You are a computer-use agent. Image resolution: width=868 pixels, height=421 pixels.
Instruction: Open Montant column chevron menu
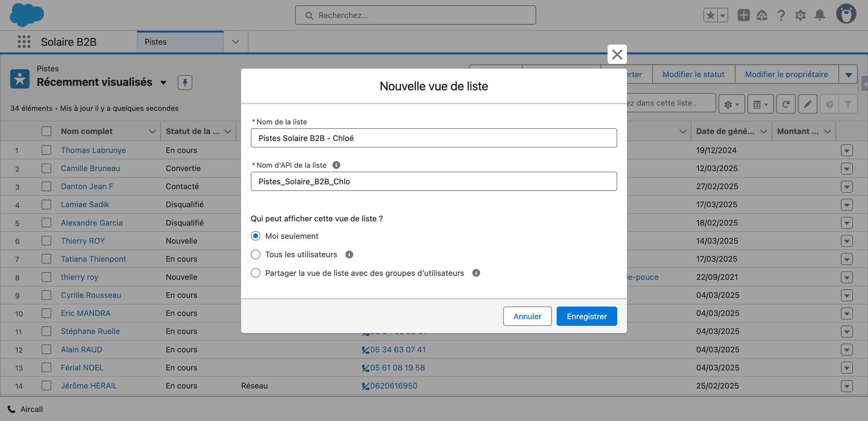[x=828, y=131]
